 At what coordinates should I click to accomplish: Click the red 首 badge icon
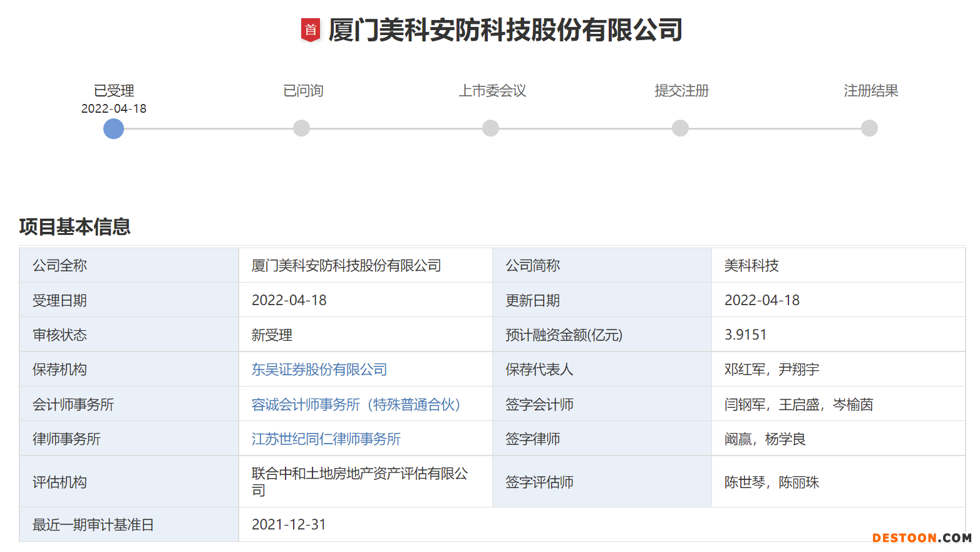click(310, 29)
